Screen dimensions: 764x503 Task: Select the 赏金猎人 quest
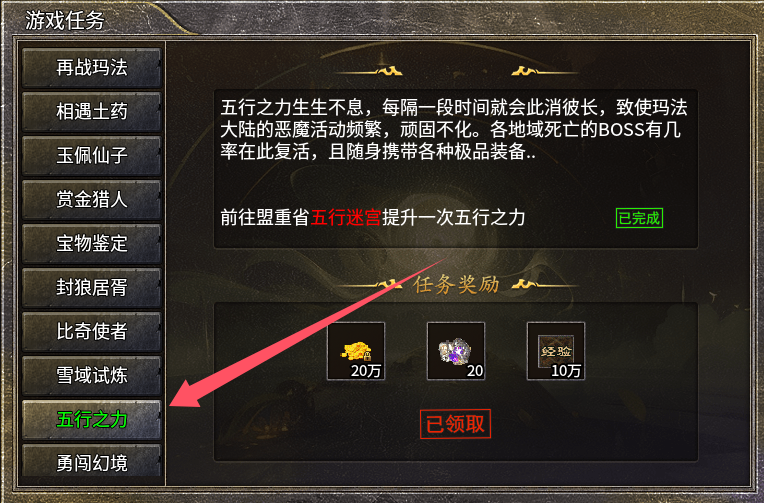[92, 199]
